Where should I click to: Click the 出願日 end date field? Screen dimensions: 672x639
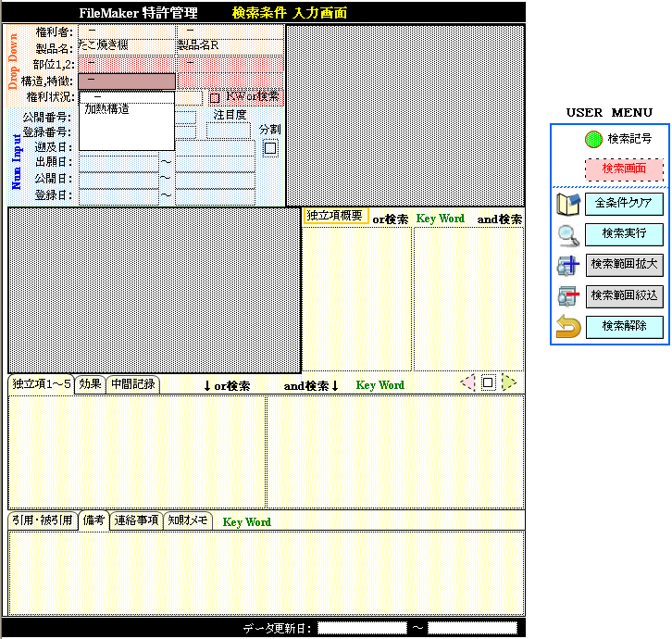tap(215, 164)
